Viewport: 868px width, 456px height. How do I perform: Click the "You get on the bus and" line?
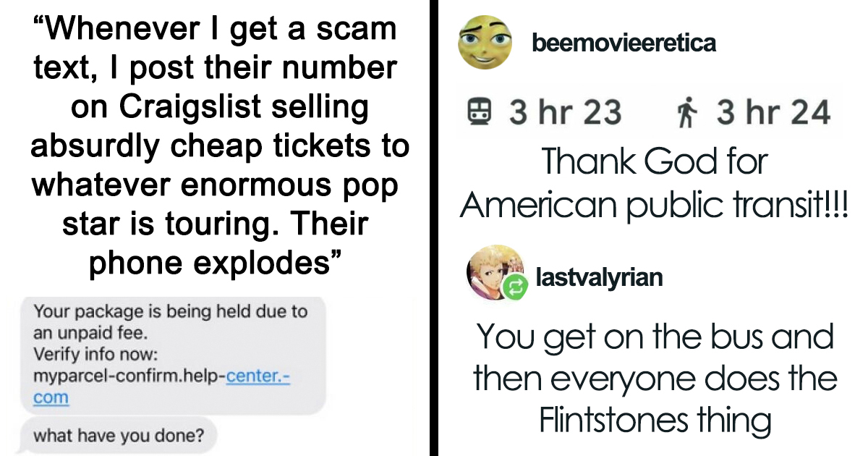655,337
